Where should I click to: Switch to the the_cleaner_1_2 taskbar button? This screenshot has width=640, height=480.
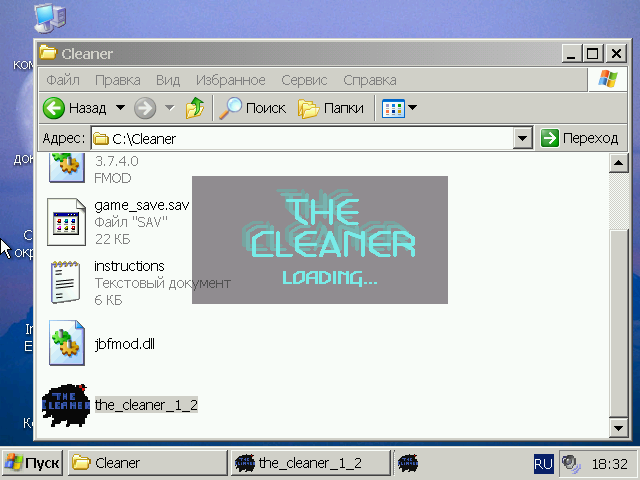(x=310, y=463)
